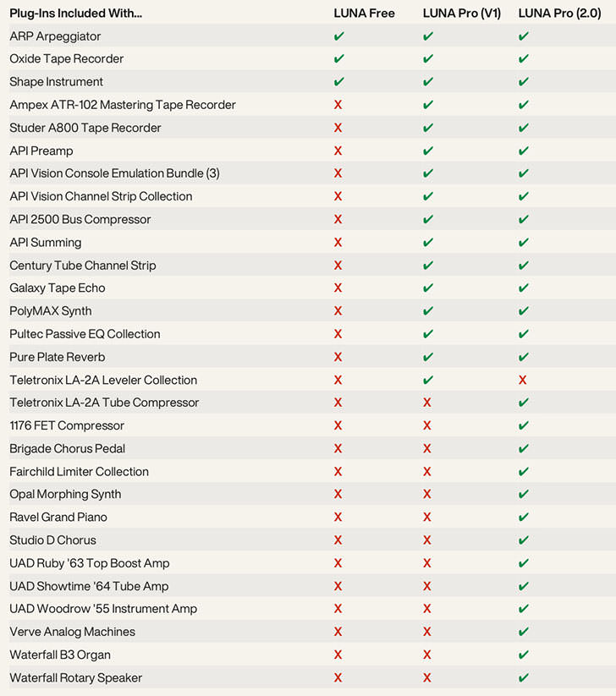This screenshot has height=696, width=616.
Task: Click the LUNA Pro (2.0) checkmark for Opal Morphing Synth
Action: click(x=523, y=495)
